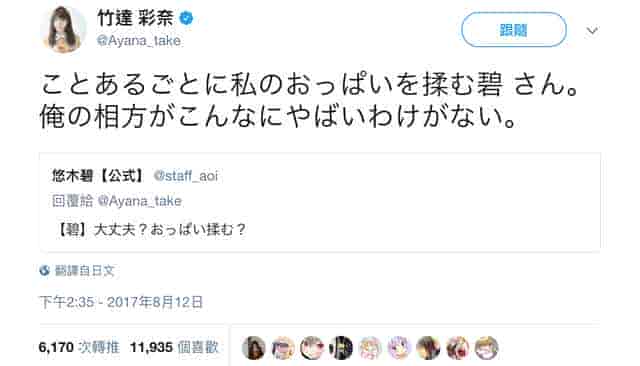Click the @staff_aoi handle in quoted tweet
This screenshot has width=640, height=366.
[186, 176]
